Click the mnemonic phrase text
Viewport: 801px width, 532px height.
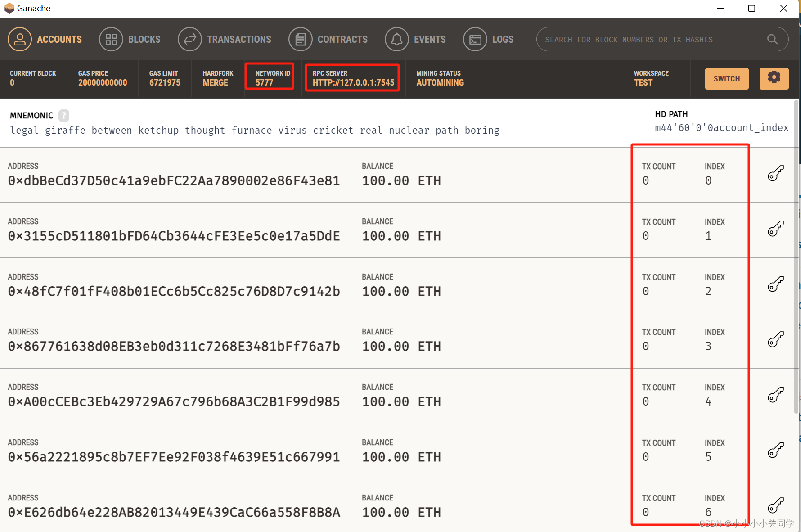point(255,131)
